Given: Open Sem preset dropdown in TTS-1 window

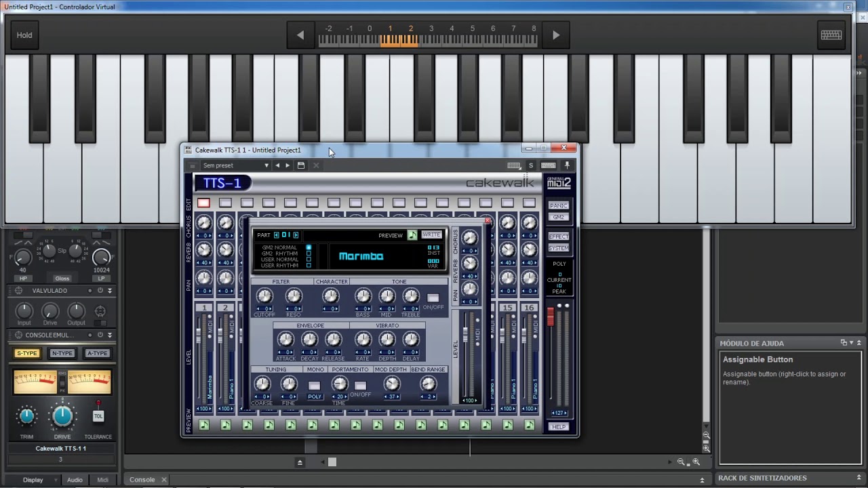Looking at the screenshot, I should click(236, 165).
